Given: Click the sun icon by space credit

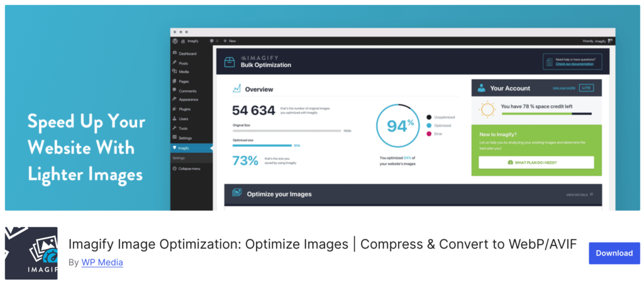Looking at the screenshot, I should [x=487, y=110].
